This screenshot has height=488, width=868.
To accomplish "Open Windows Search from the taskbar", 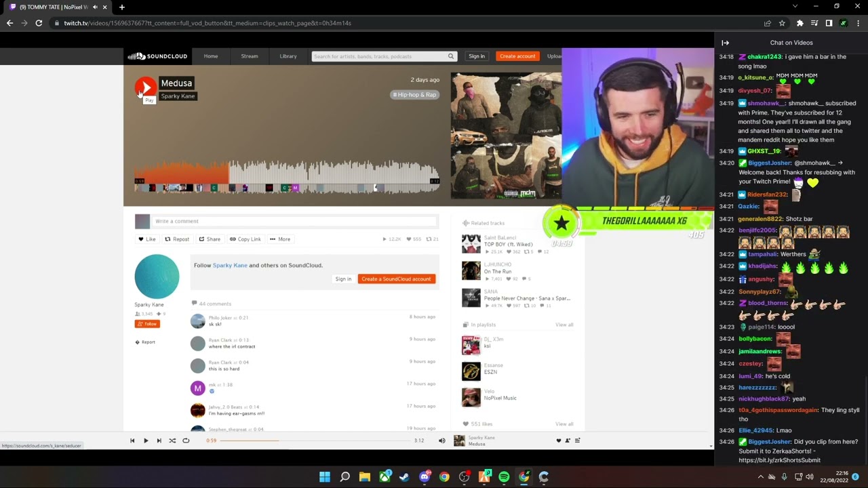I will 344,477.
